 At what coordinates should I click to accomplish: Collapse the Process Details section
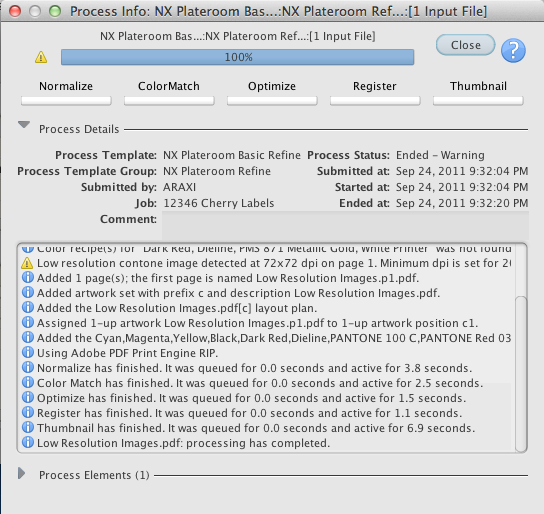(24, 125)
